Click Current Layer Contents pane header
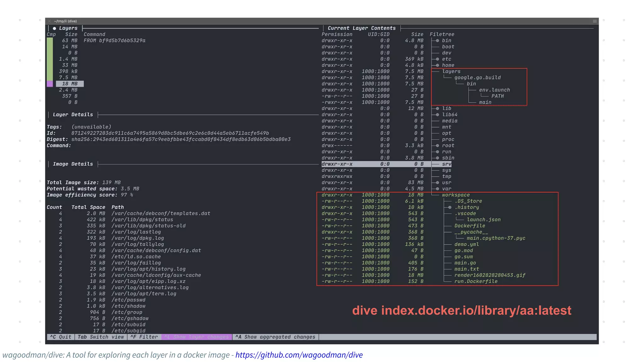The height and width of the screenshot is (362, 644). [362, 28]
